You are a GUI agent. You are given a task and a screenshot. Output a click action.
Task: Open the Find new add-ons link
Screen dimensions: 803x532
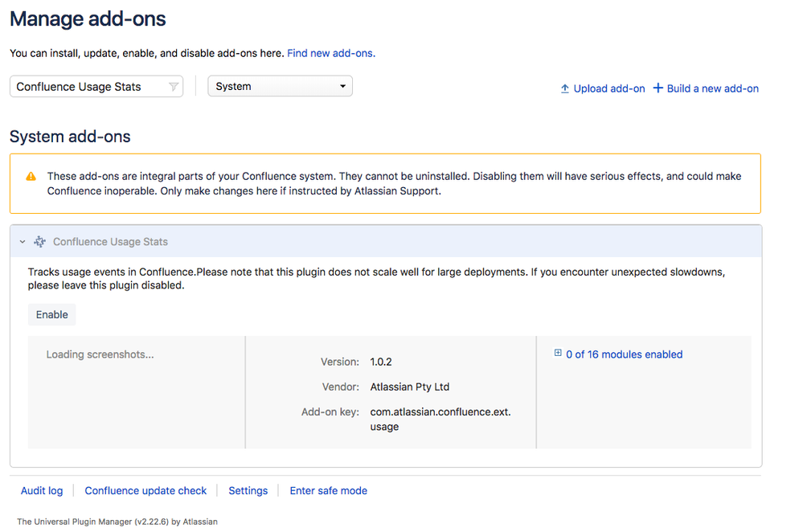(330, 53)
